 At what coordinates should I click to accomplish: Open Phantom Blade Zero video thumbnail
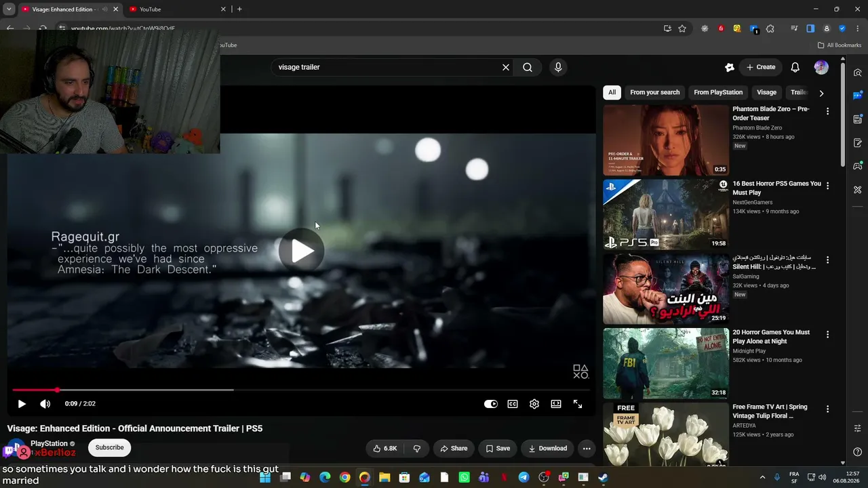[666, 140]
